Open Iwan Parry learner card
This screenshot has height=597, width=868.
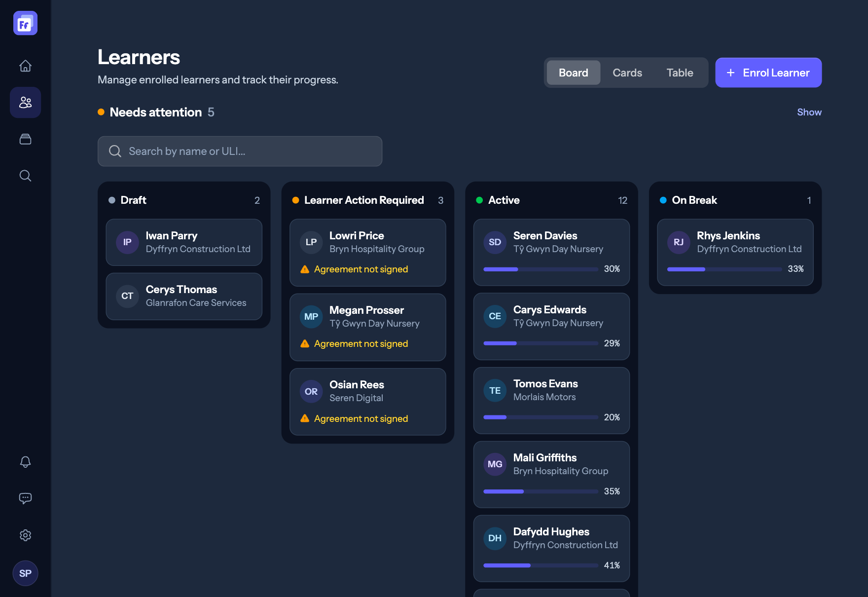pos(184,242)
